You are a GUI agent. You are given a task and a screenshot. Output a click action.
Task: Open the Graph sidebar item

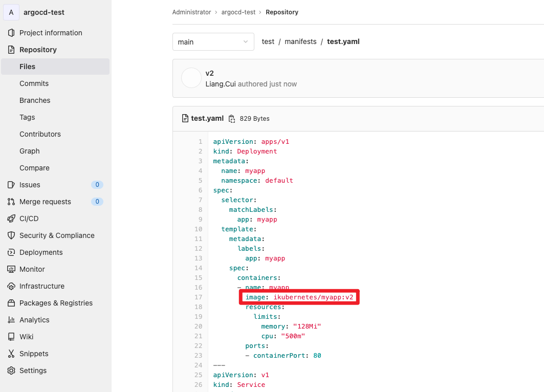(30, 151)
